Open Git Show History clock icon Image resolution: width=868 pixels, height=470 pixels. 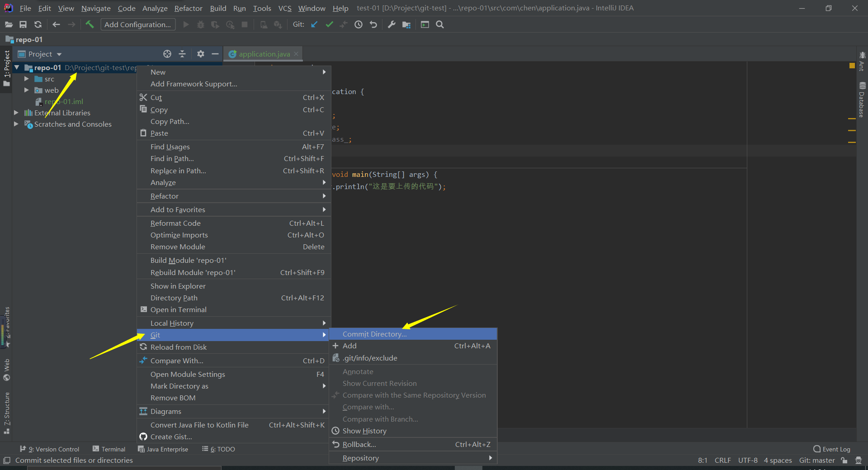[359, 24]
